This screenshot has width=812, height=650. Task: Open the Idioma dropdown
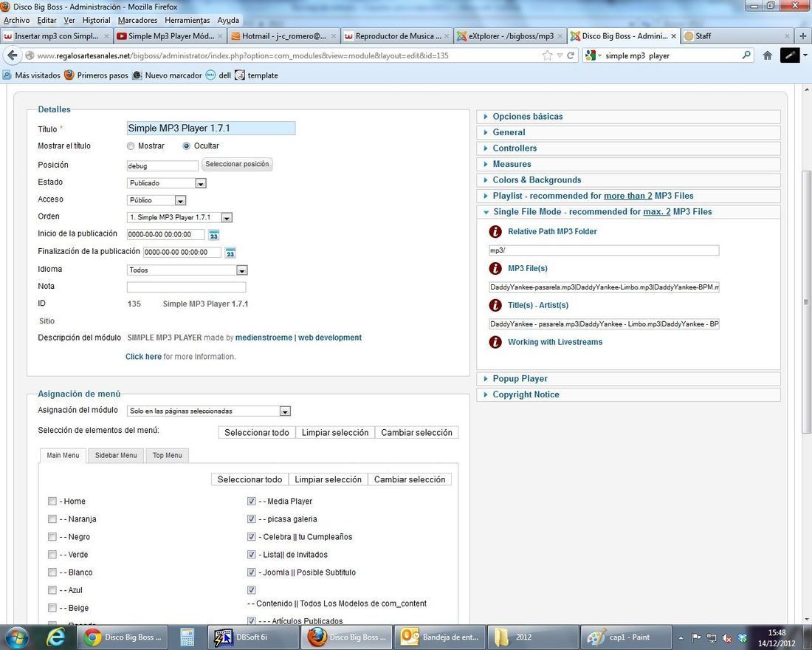(x=187, y=270)
